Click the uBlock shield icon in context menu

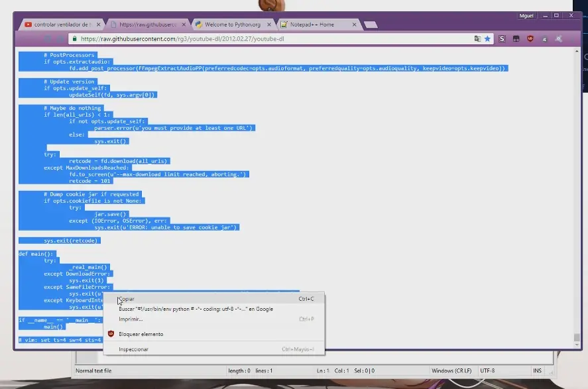pyautogui.click(x=111, y=333)
